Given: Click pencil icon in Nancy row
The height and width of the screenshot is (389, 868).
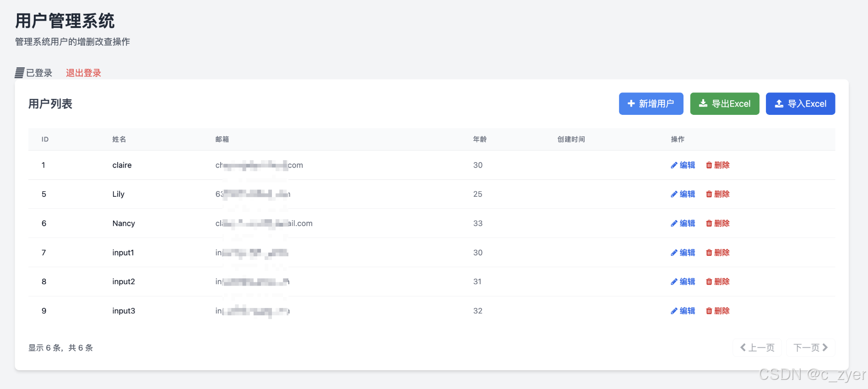Looking at the screenshot, I should 674,223.
